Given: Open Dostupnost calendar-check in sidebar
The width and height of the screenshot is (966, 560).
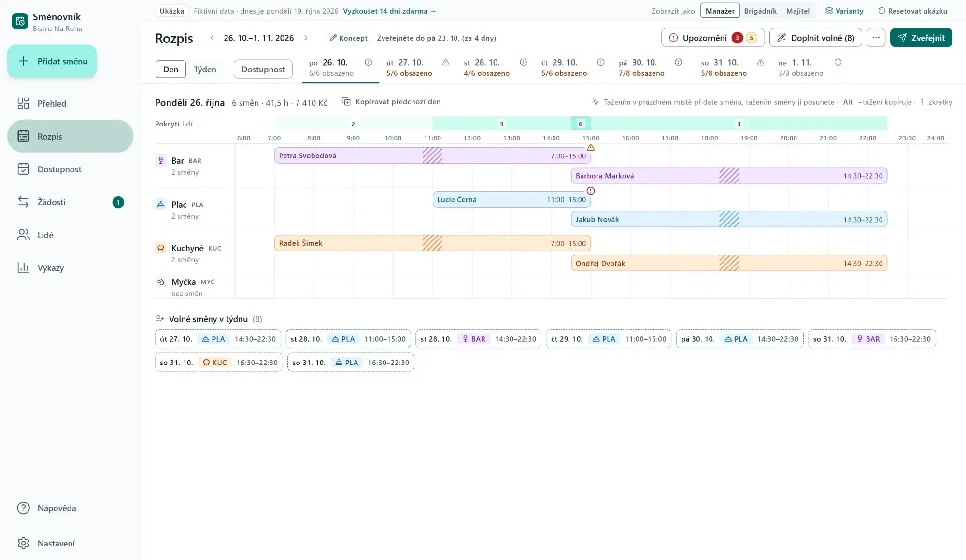Looking at the screenshot, I should pos(70,169).
